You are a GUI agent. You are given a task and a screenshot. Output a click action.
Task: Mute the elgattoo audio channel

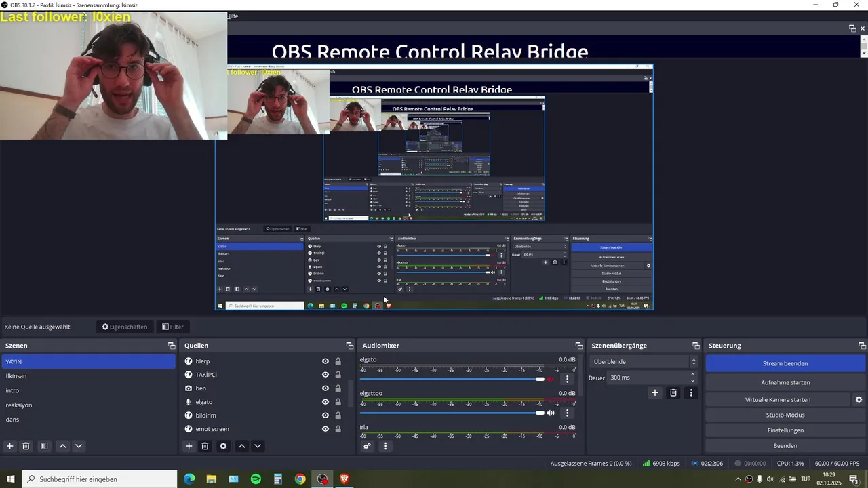point(551,413)
